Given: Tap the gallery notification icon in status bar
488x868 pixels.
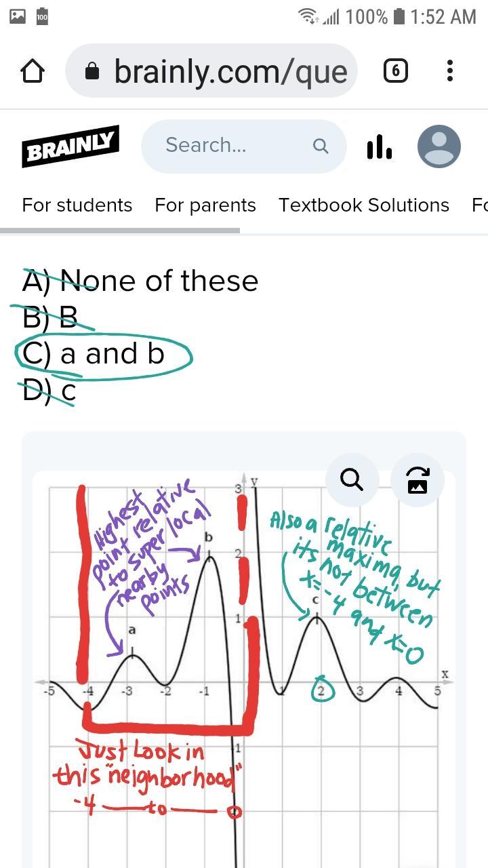Looking at the screenshot, I should coord(18,16).
